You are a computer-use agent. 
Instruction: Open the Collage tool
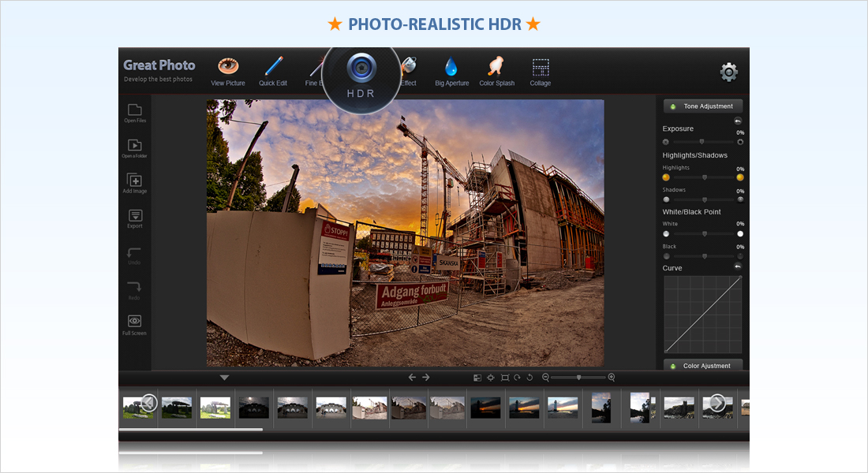tap(541, 72)
